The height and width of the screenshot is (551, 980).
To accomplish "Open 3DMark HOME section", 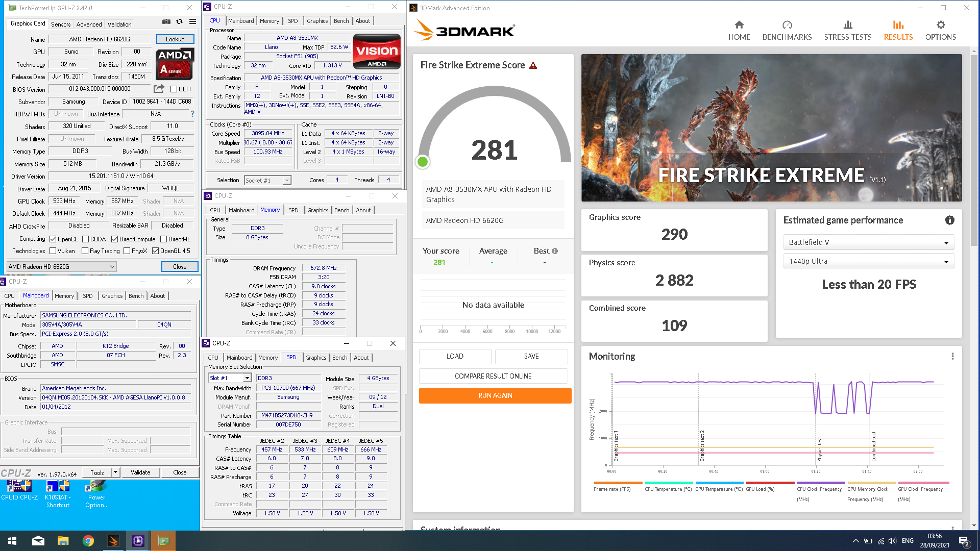I will click(739, 31).
